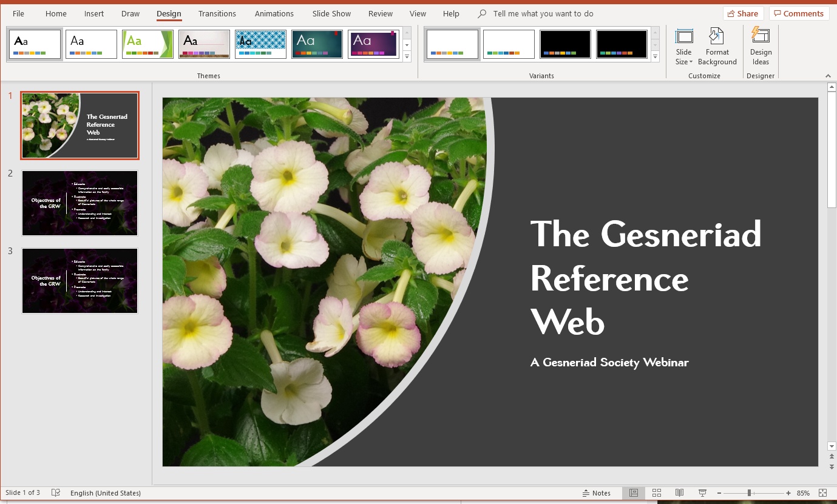Click Slide 1 of 3 indicator
Viewport: 837px width, 504px height.
coord(23,492)
